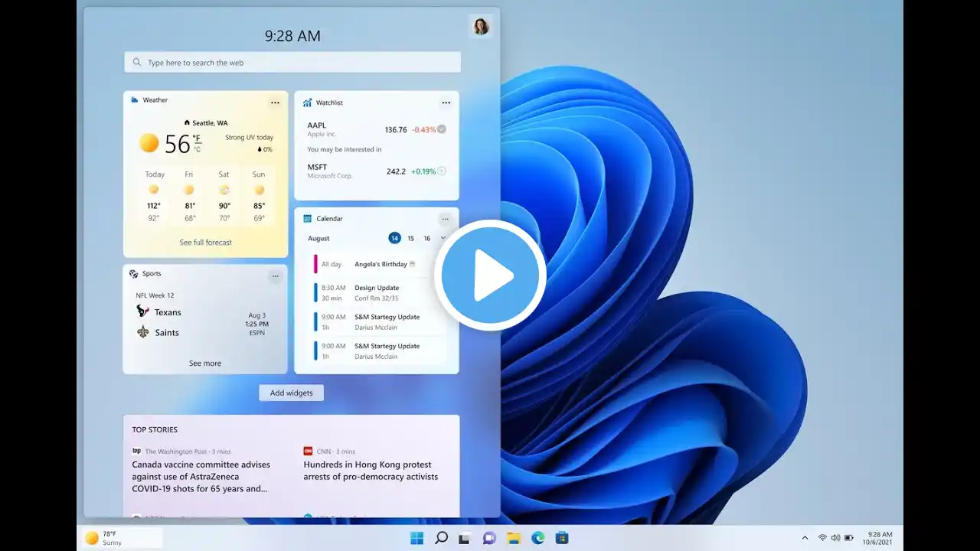Click The Washington Post source icon
The image size is (980, 551).
(136, 452)
